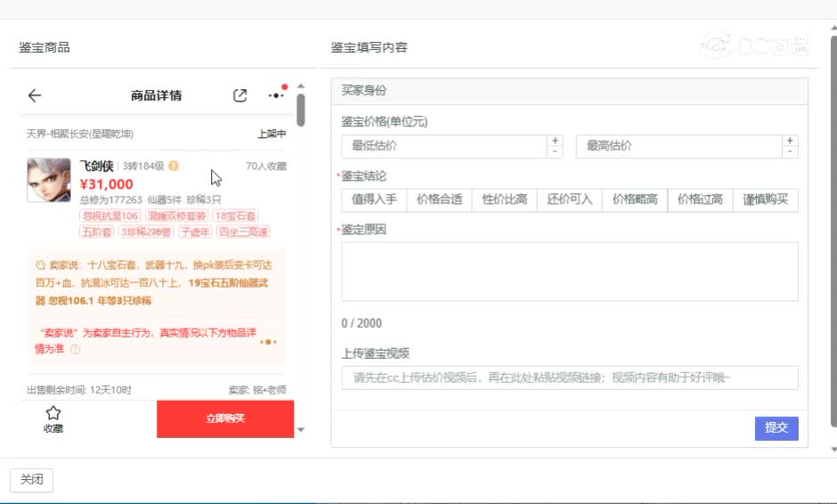
Task: Click the 上架中 status text
Action: (x=272, y=134)
